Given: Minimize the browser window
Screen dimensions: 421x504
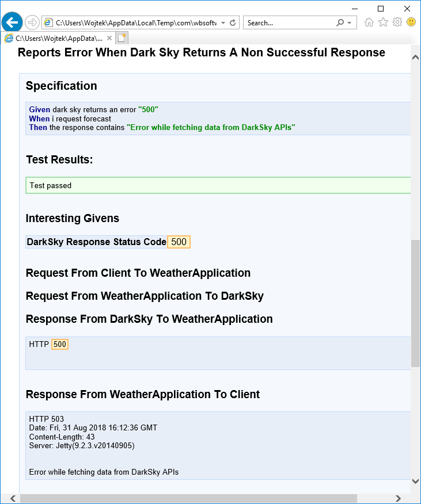Looking at the screenshot, I should pyautogui.click(x=355, y=9).
